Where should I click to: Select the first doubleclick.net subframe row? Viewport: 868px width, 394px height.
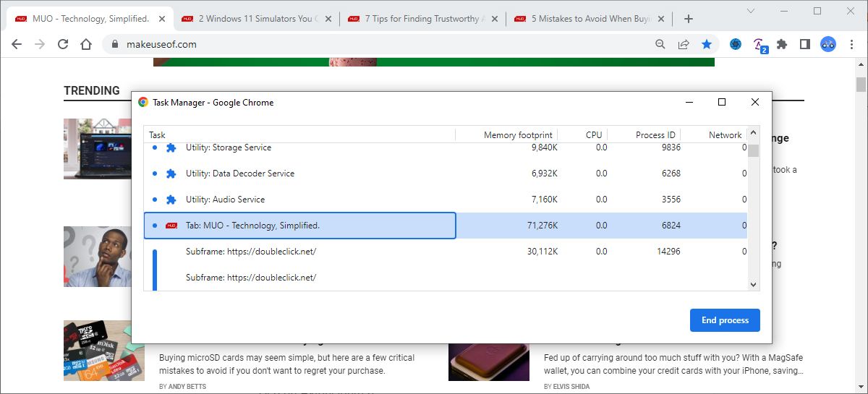[446, 252]
